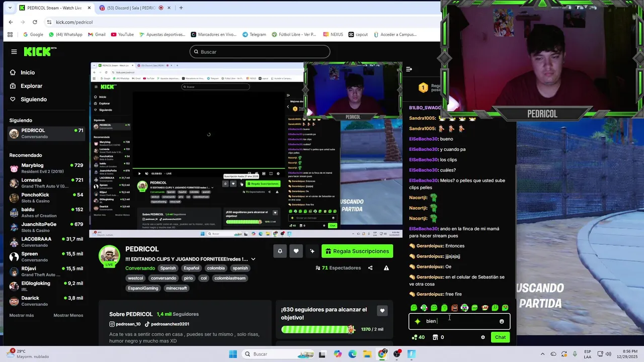Open Lornexia recommended channel
This screenshot has width=644, height=362.
[46, 183]
